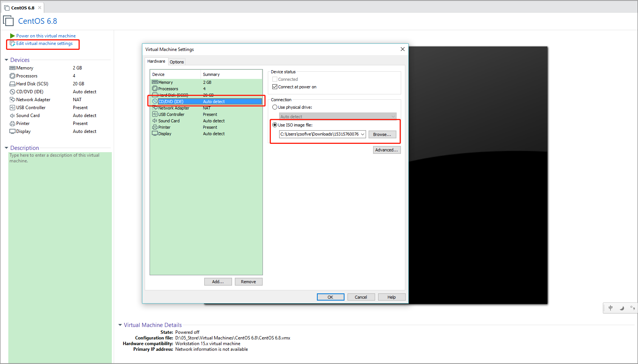Click the green Power on play icon
Image resolution: width=638 pixels, height=364 pixels.
[12, 36]
